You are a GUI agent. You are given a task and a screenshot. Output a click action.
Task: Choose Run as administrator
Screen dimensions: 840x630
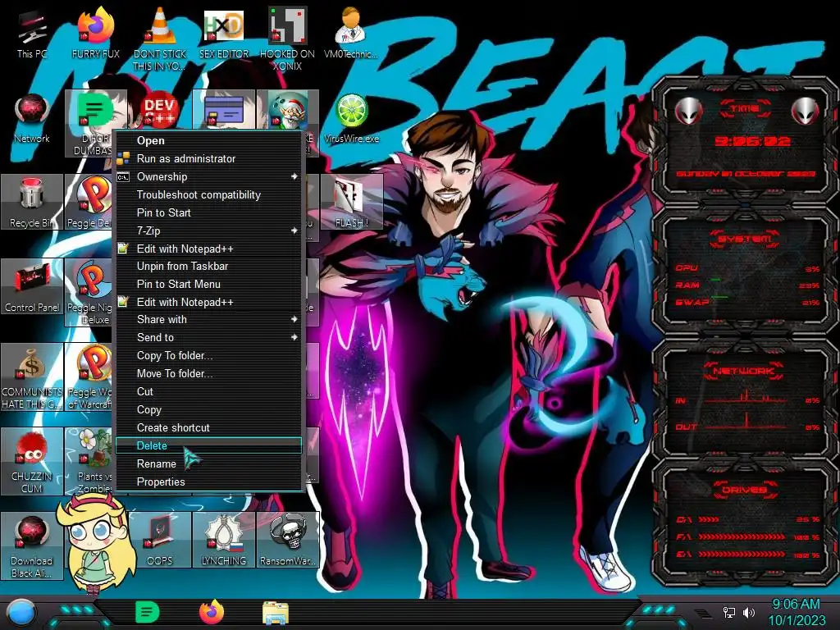[x=209, y=158]
